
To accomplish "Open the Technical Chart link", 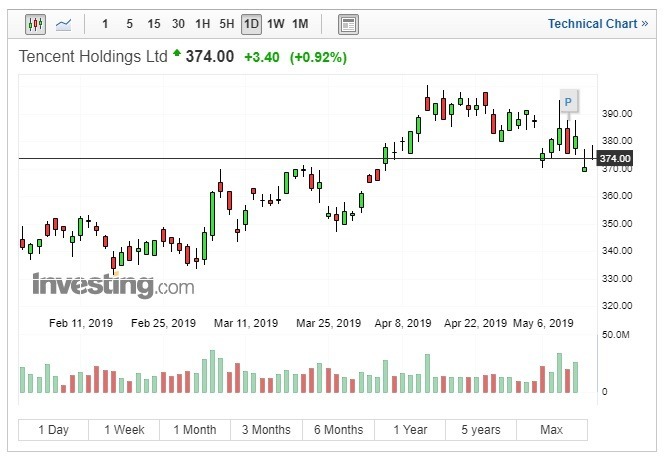I will pos(598,24).
